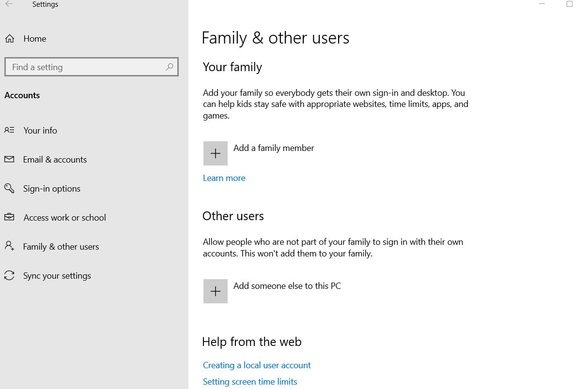Open Setting screen time limits link
588x389 pixels.
tap(250, 382)
